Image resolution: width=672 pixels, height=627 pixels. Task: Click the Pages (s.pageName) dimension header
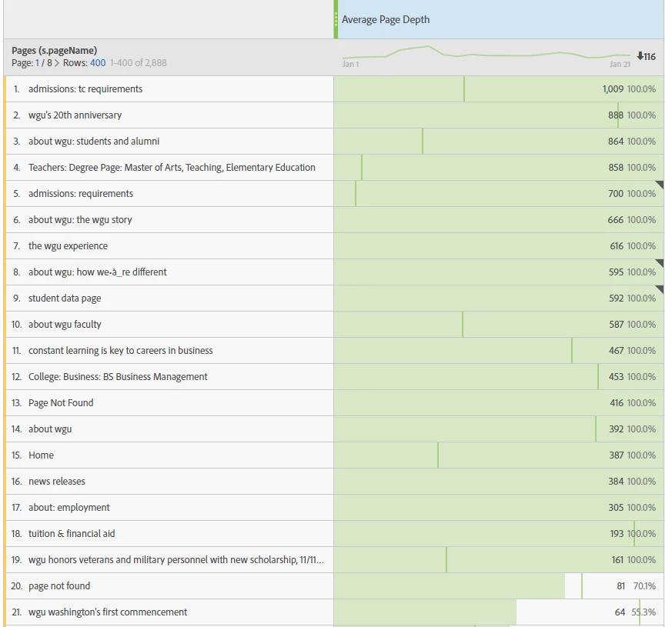coord(55,51)
